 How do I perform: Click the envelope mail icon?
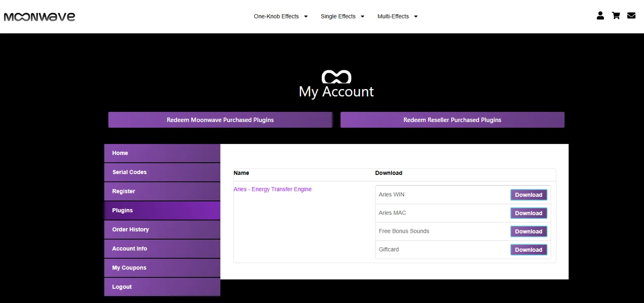(631, 15)
